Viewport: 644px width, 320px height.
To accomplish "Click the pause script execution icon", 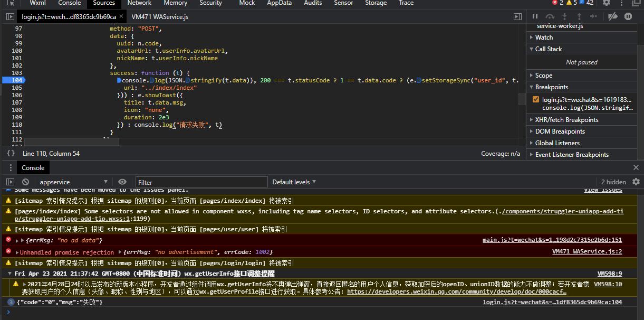I will click(x=535, y=17).
